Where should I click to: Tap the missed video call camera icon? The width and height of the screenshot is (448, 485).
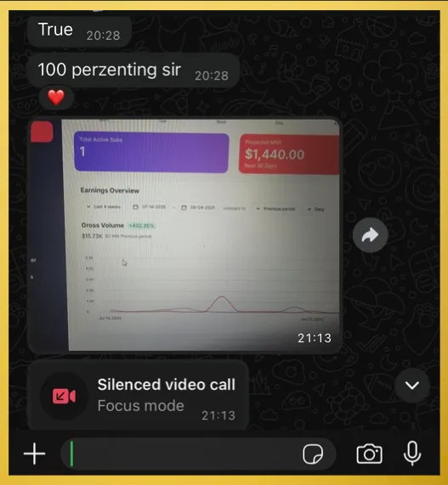64,396
